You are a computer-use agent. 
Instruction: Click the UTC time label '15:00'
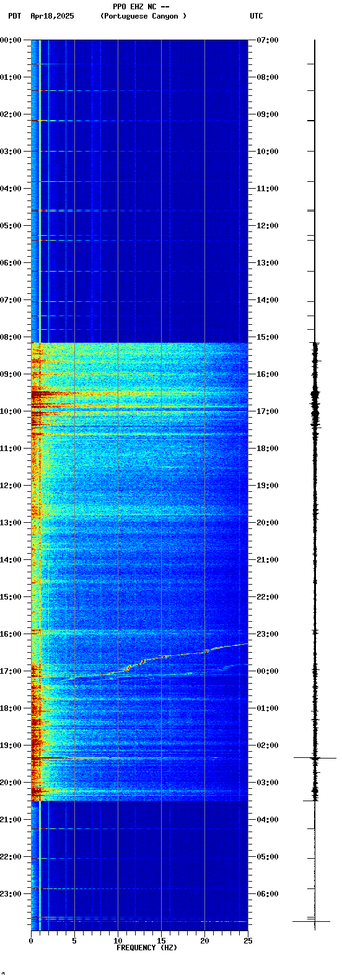point(268,337)
